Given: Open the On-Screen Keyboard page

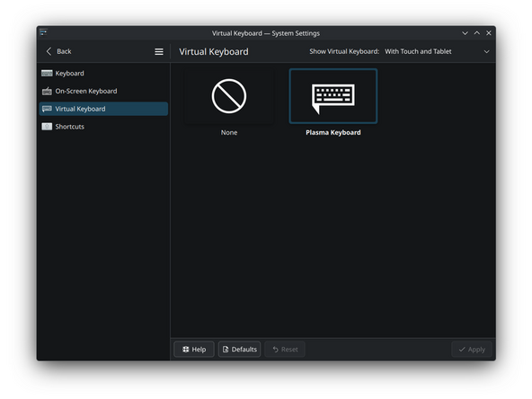Looking at the screenshot, I should 103,91.
